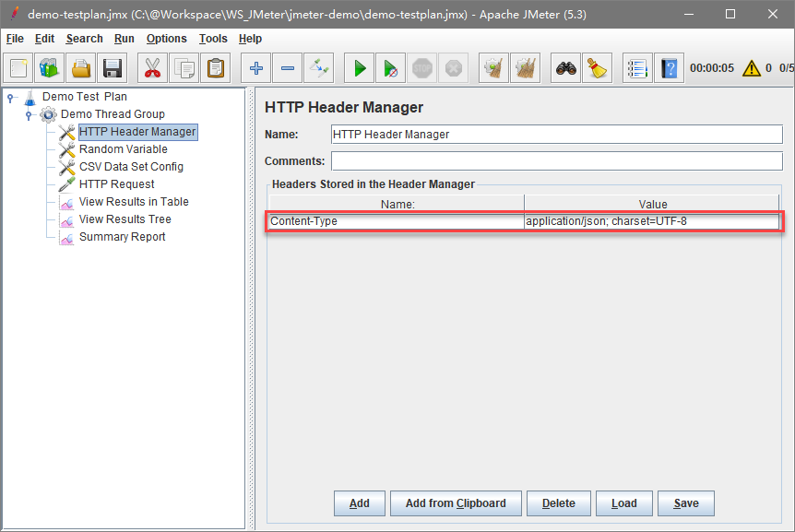Click Add from Clipboard button

(x=456, y=503)
